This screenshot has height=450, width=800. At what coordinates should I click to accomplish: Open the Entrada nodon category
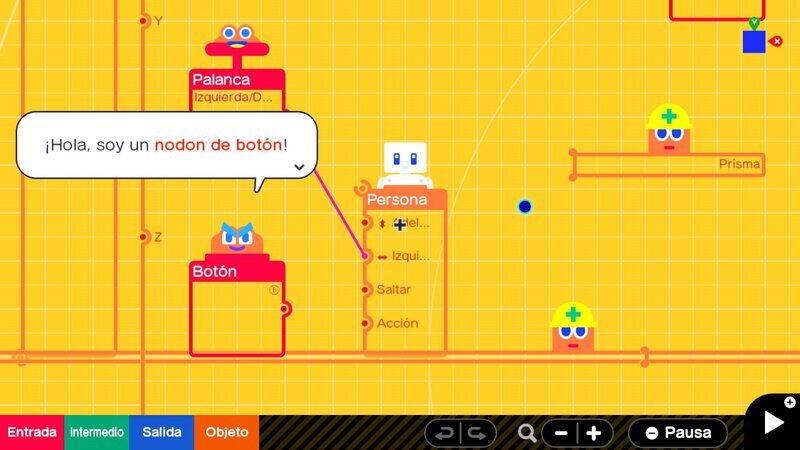32,432
